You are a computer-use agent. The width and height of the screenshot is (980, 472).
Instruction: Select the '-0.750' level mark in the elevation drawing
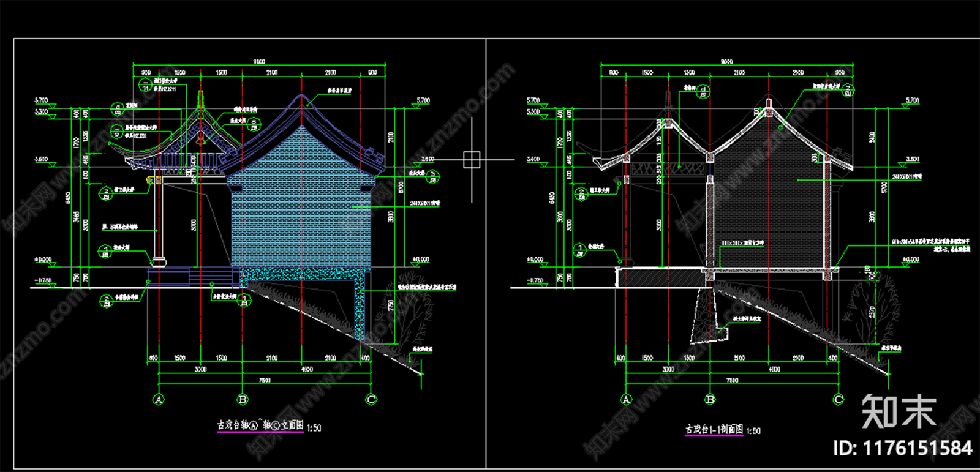(x=43, y=280)
